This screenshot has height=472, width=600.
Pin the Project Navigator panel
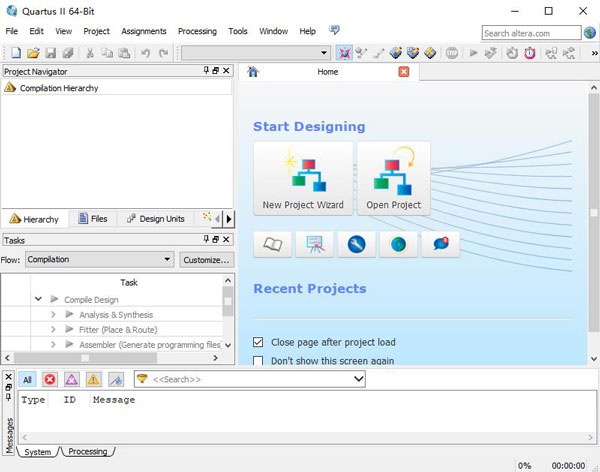click(206, 70)
